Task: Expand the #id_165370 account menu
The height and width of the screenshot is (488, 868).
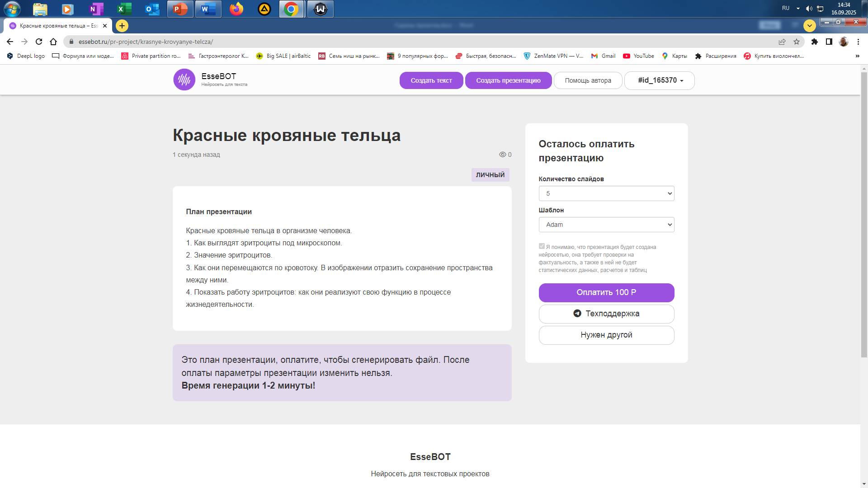Action: point(659,80)
